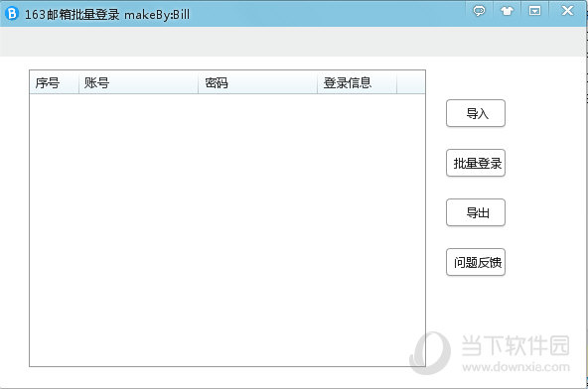Click the 导入 button

point(476,113)
